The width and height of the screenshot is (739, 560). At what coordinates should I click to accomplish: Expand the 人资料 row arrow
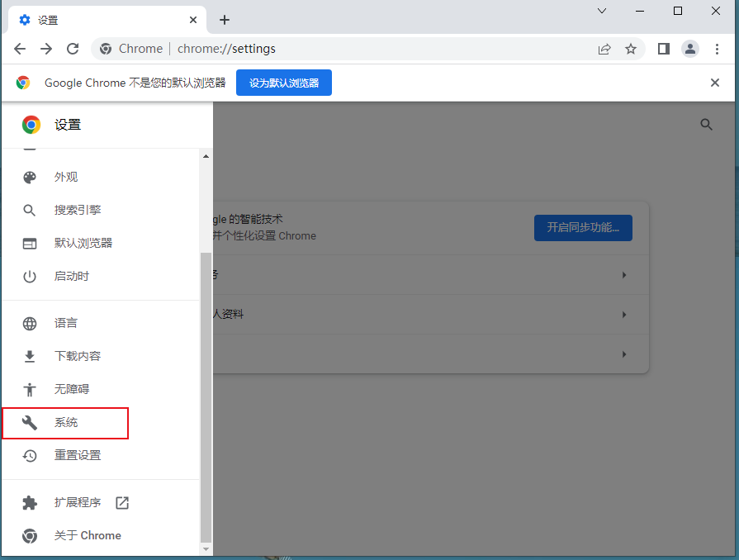(624, 315)
